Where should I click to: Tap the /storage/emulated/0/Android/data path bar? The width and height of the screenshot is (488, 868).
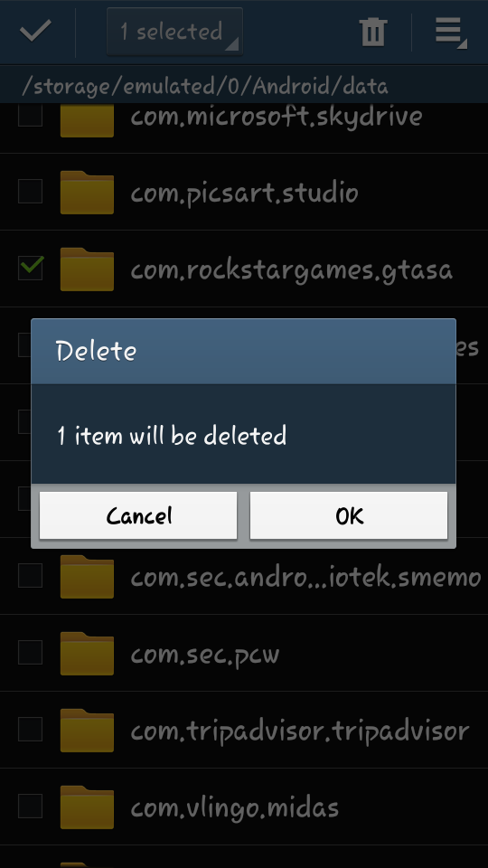pyautogui.click(x=244, y=85)
